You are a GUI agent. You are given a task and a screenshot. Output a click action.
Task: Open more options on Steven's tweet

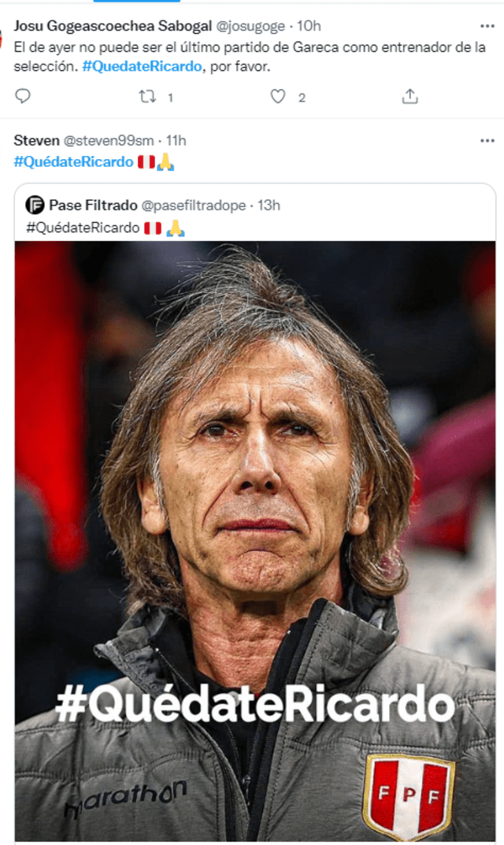(487, 140)
